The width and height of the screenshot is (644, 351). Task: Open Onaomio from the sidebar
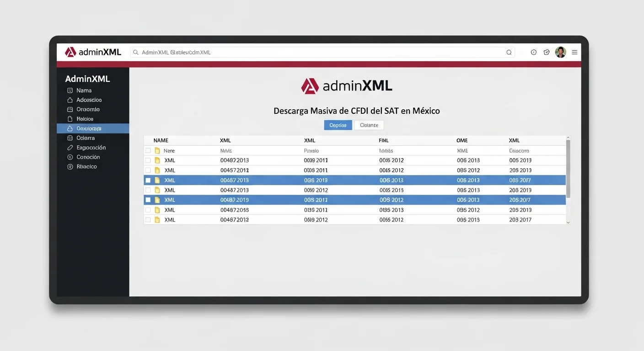[x=87, y=109]
